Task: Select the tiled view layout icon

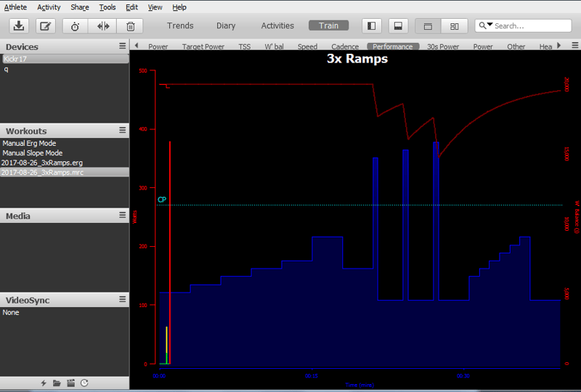Action: coord(455,26)
